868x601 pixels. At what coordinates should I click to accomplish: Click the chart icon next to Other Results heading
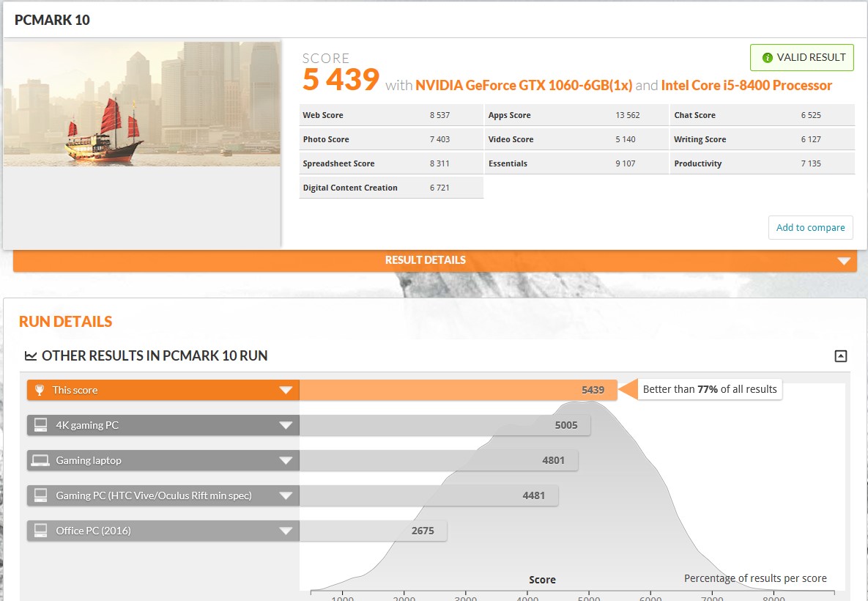point(31,355)
